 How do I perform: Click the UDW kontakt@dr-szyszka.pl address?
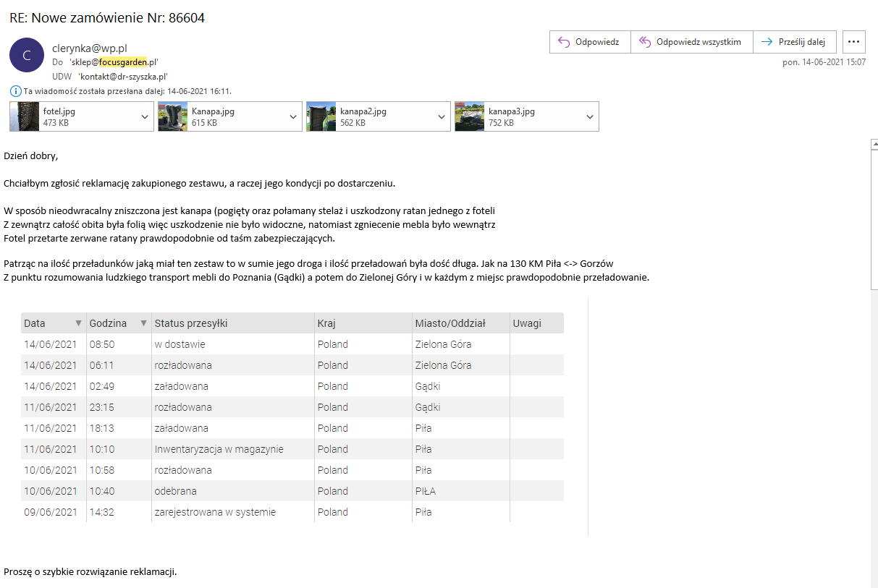pos(123,76)
